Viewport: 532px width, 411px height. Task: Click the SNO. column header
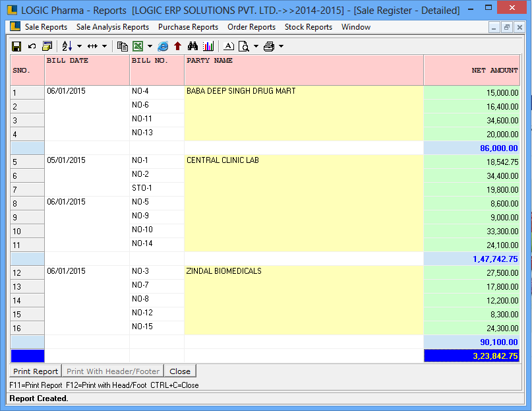pos(28,71)
